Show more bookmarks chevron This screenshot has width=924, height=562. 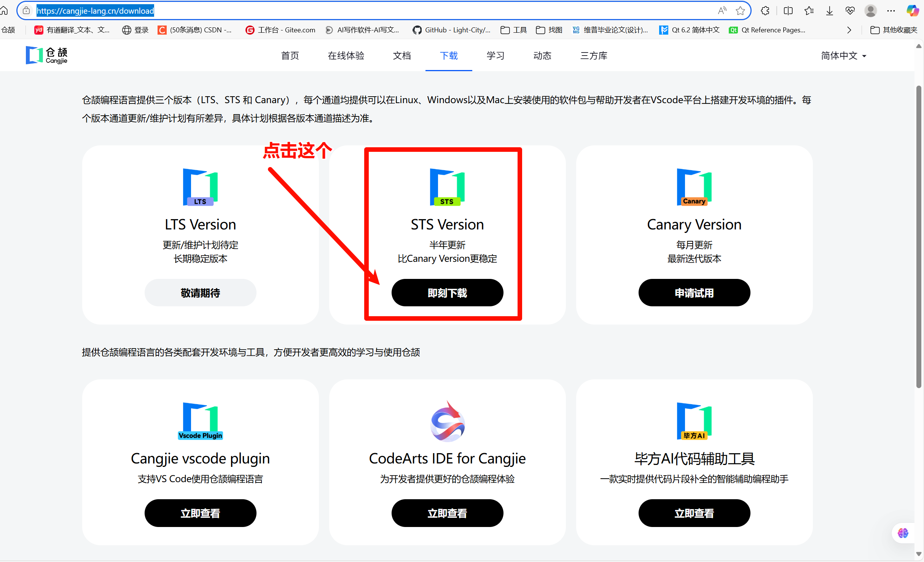849,30
